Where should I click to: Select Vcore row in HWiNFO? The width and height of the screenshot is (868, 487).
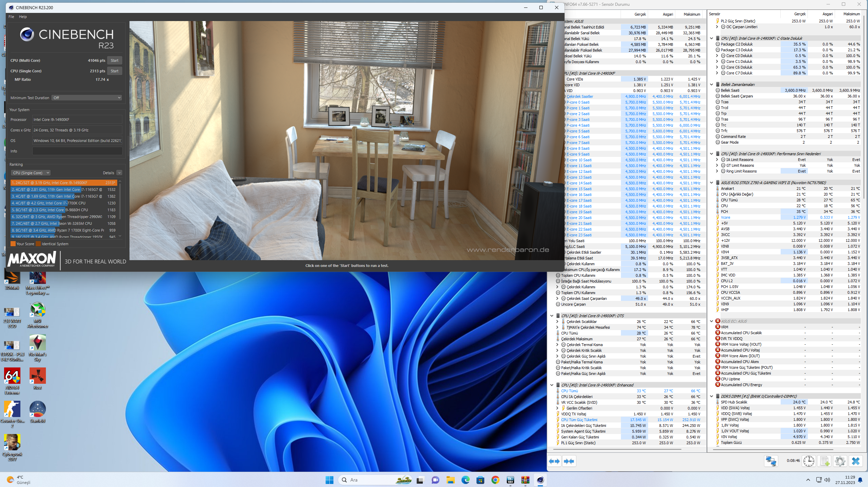[x=788, y=217]
